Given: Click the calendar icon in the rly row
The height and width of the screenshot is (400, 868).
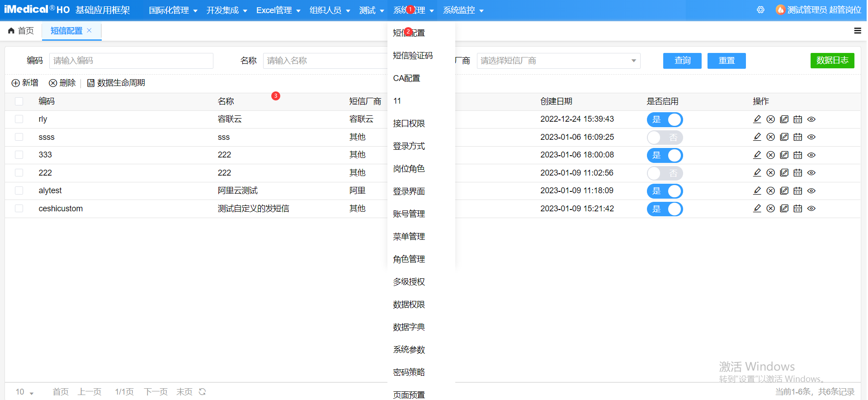Looking at the screenshot, I should (798, 119).
